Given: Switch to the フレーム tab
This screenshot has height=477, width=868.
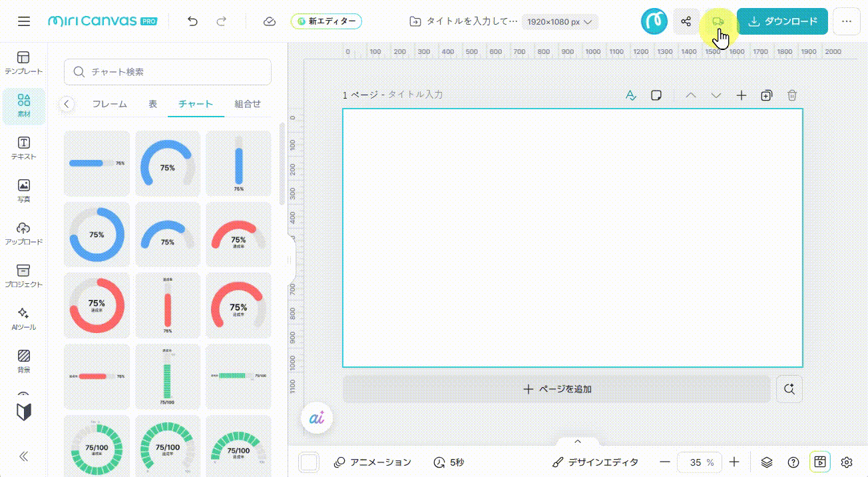Looking at the screenshot, I should pos(109,104).
